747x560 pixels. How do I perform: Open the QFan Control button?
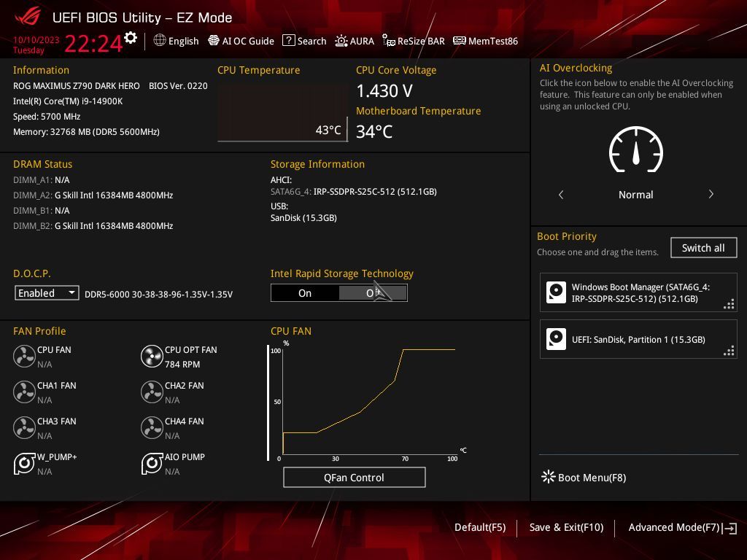point(354,477)
